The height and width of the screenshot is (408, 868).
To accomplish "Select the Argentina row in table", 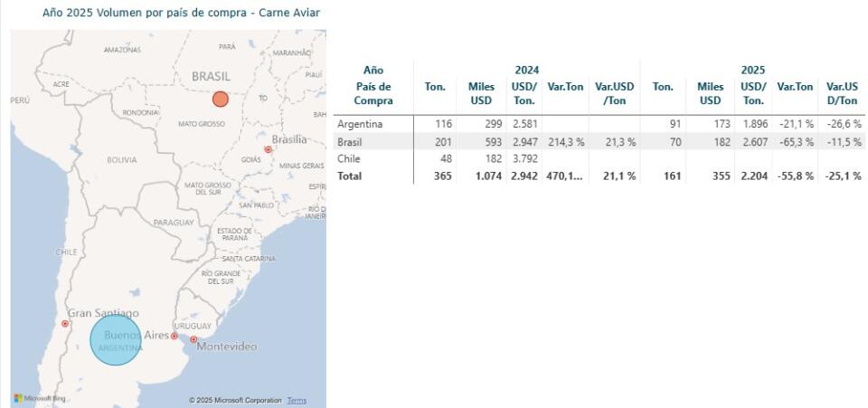I will tap(599, 124).
